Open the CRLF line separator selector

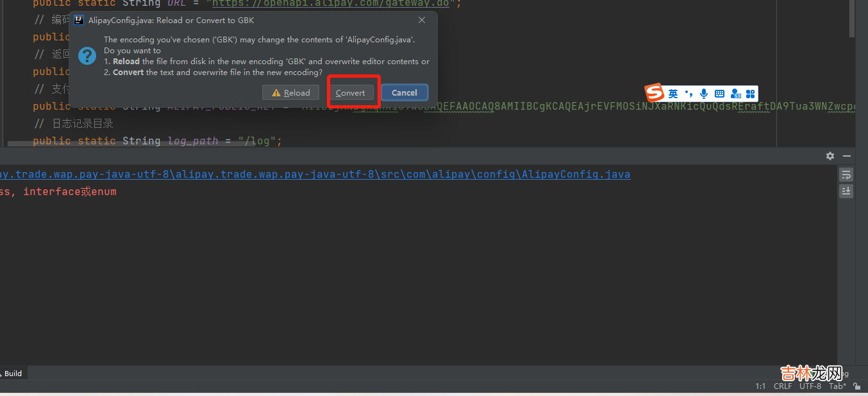point(783,386)
